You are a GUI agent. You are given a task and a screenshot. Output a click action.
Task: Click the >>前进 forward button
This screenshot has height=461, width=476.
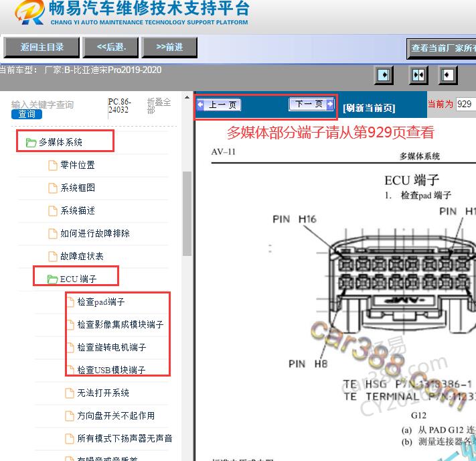(169, 47)
